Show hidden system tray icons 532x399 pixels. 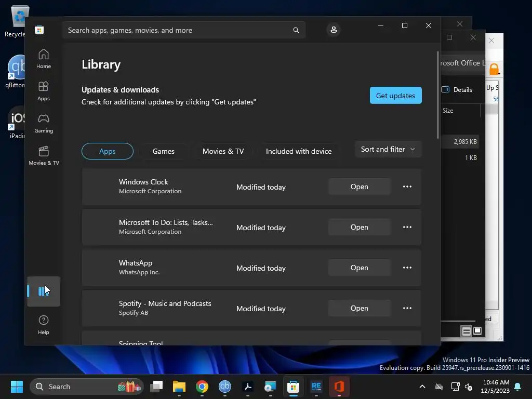tap(422, 387)
